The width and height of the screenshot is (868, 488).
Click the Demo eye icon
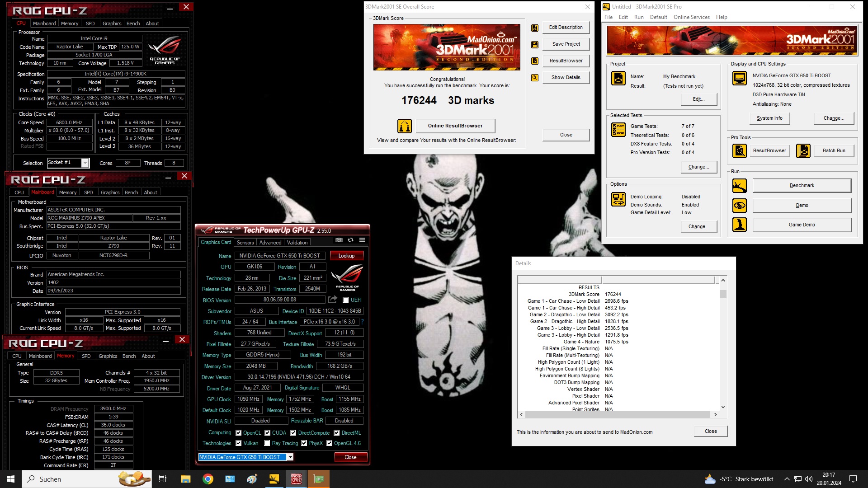point(740,205)
